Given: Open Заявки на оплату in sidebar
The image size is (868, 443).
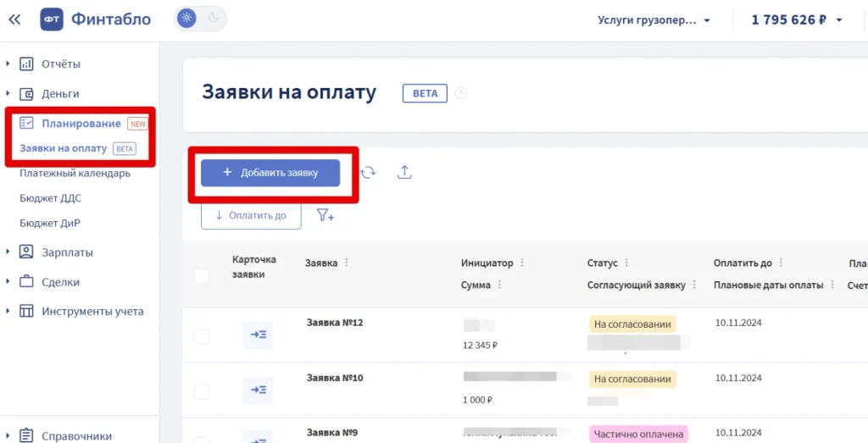Looking at the screenshot, I should coord(63,148).
